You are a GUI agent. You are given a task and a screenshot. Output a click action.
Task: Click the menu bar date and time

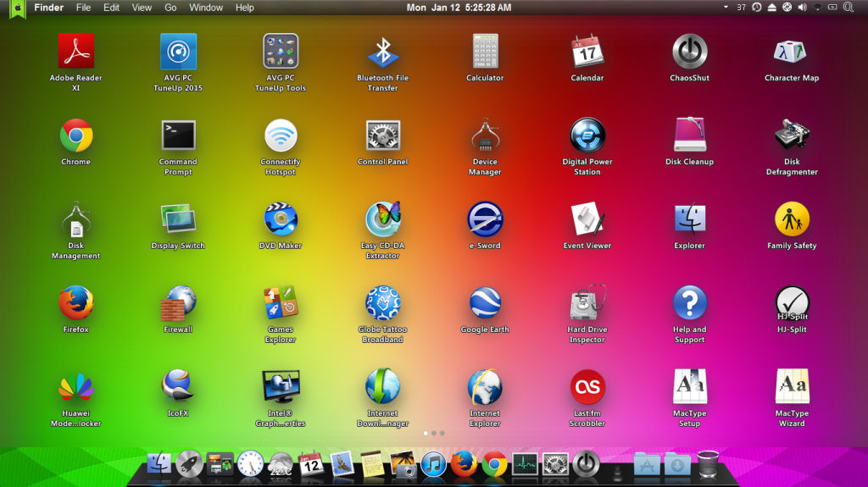coord(459,8)
